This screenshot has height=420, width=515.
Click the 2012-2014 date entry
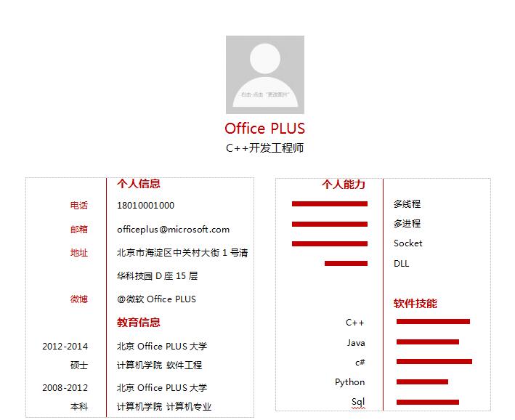65,347
